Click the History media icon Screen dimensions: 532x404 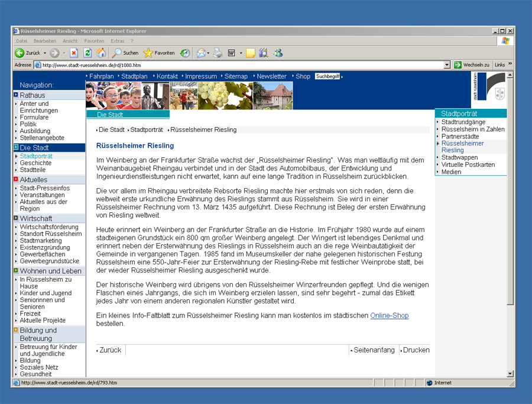185,53
